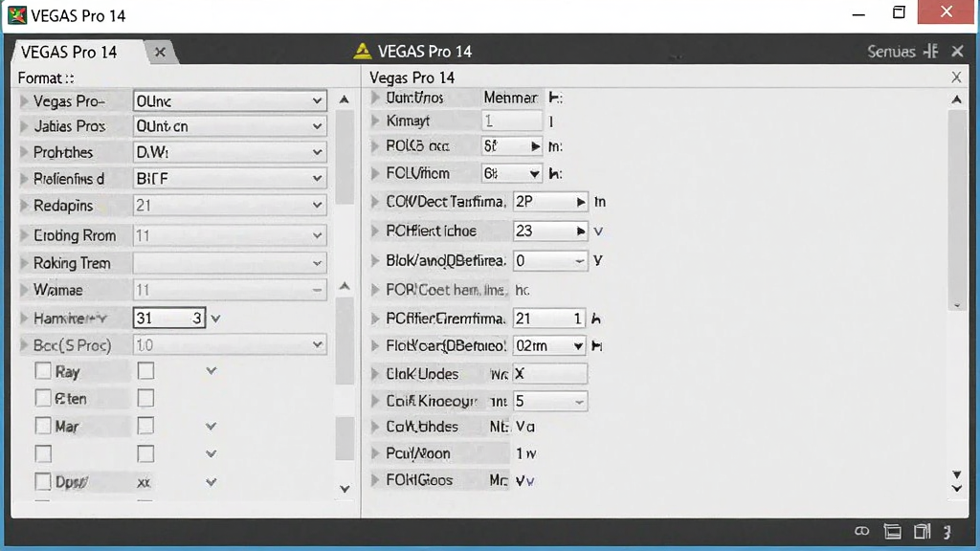Open the BICF dropdown
This screenshot has width=980, height=551.
coord(230,179)
